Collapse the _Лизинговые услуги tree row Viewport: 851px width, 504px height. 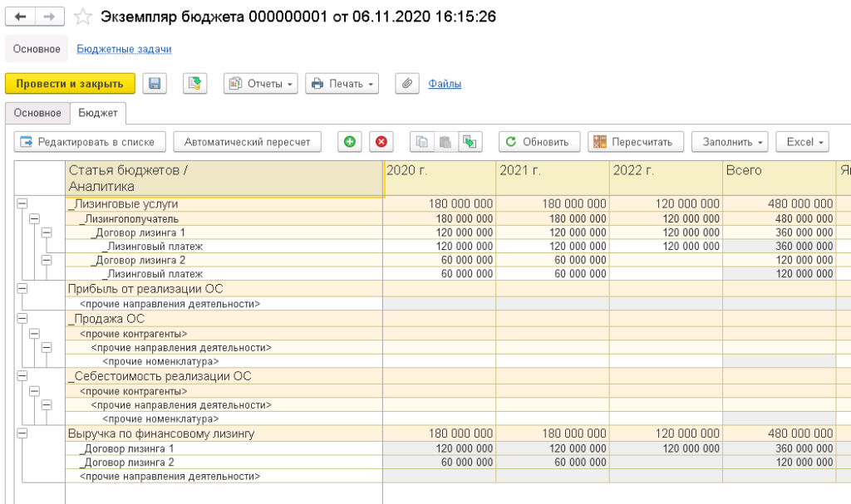click(22, 203)
